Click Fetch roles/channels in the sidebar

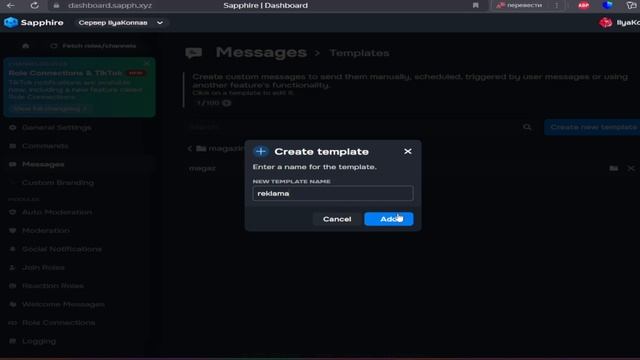(x=93, y=46)
